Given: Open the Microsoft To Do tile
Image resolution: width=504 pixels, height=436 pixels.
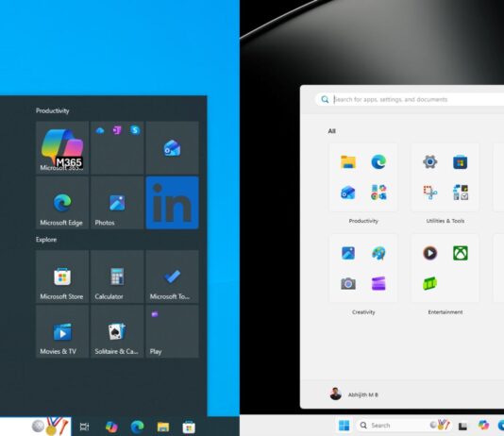Looking at the screenshot, I should [x=173, y=277].
